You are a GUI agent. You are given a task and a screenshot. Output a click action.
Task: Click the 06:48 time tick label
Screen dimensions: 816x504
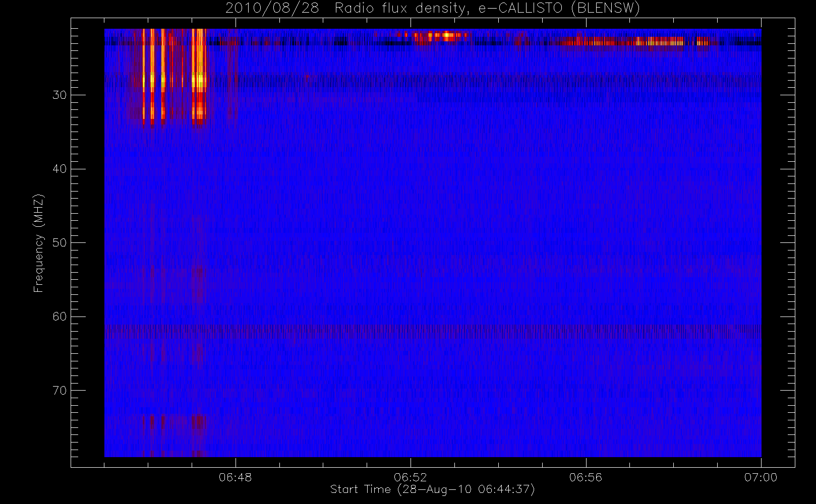236,477
